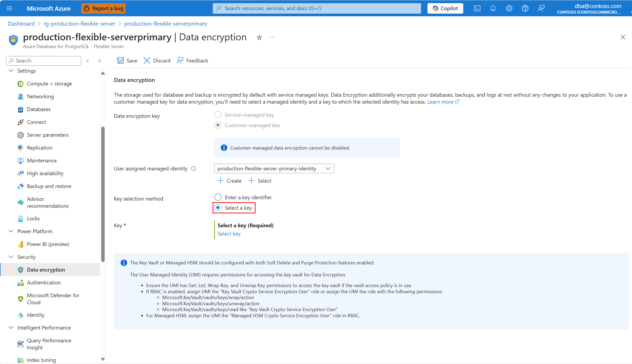Select Service-managed key radio button
Image resolution: width=632 pixels, height=364 pixels.
(218, 115)
